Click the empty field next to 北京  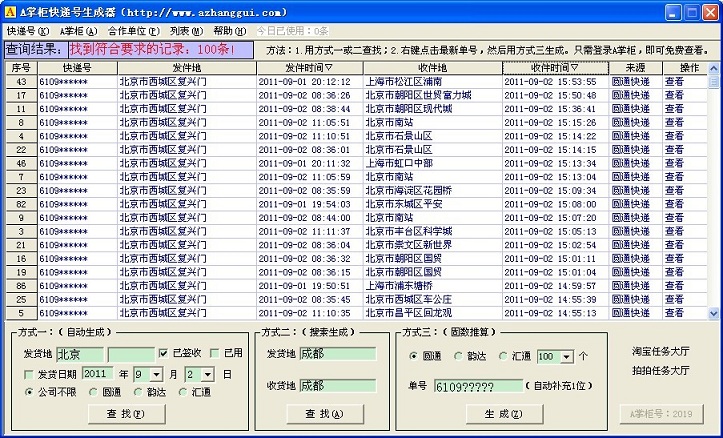131,355
